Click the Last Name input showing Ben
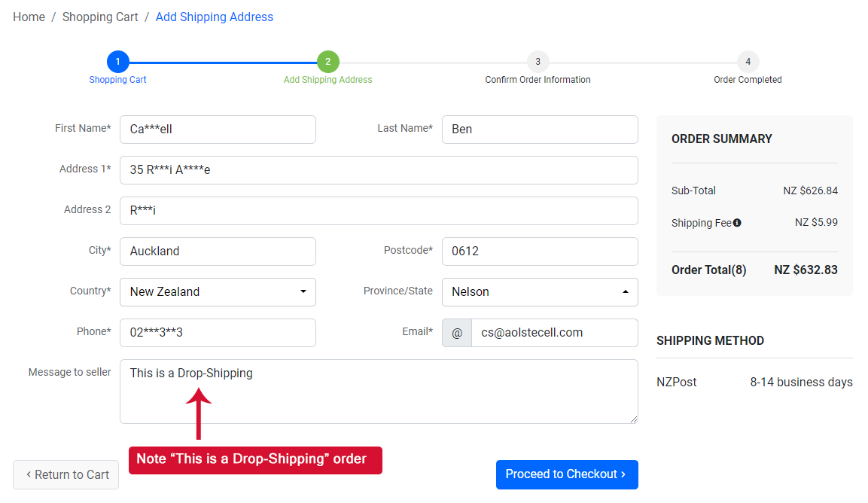This screenshot has height=503, width=868. (x=540, y=129)
